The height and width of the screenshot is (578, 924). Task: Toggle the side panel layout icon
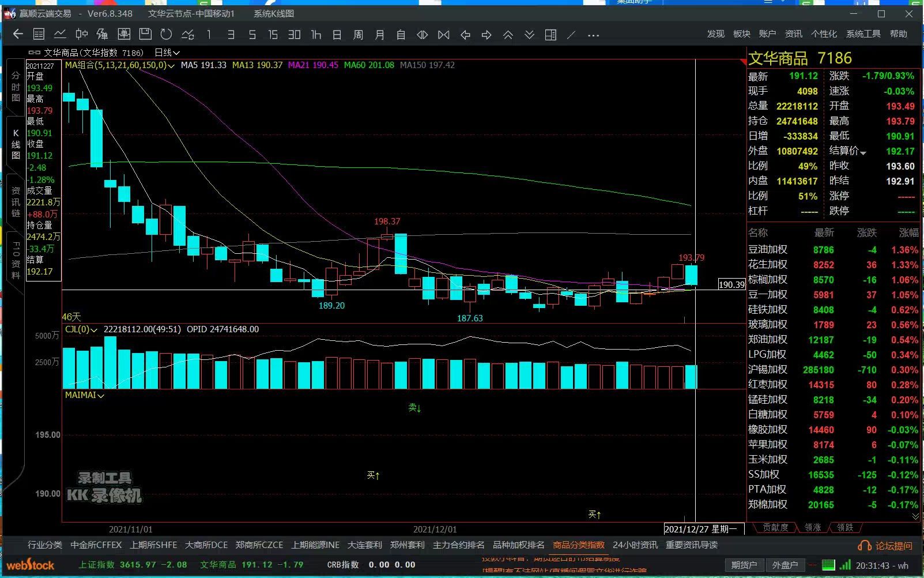click(550, 35)
